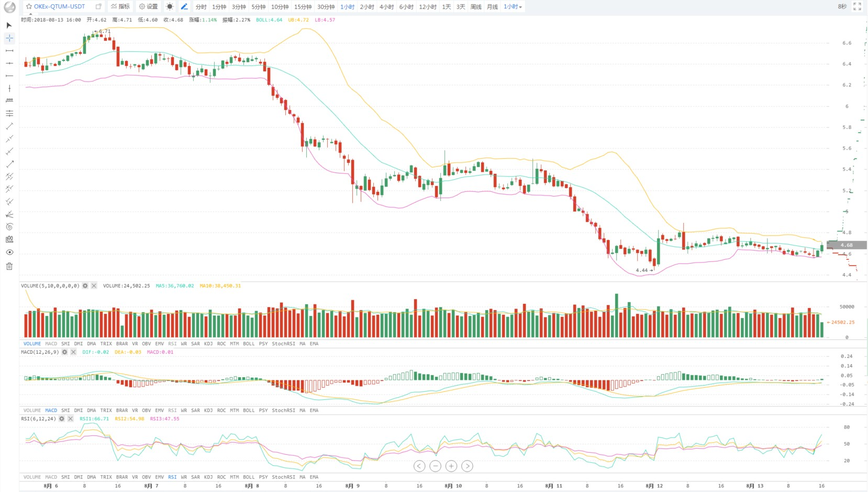Switch second indicator panel to OBV
Viewport: 868px width, 492px height.
pyautogui.click(x=147, y=410)
